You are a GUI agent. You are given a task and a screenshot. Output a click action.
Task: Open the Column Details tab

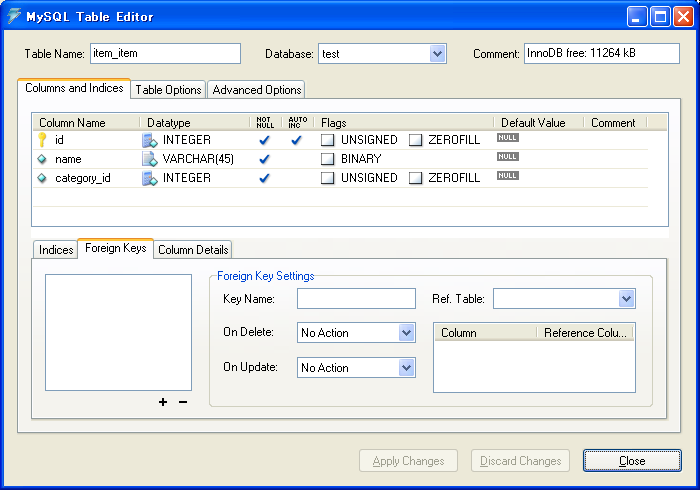coord(193,249)
